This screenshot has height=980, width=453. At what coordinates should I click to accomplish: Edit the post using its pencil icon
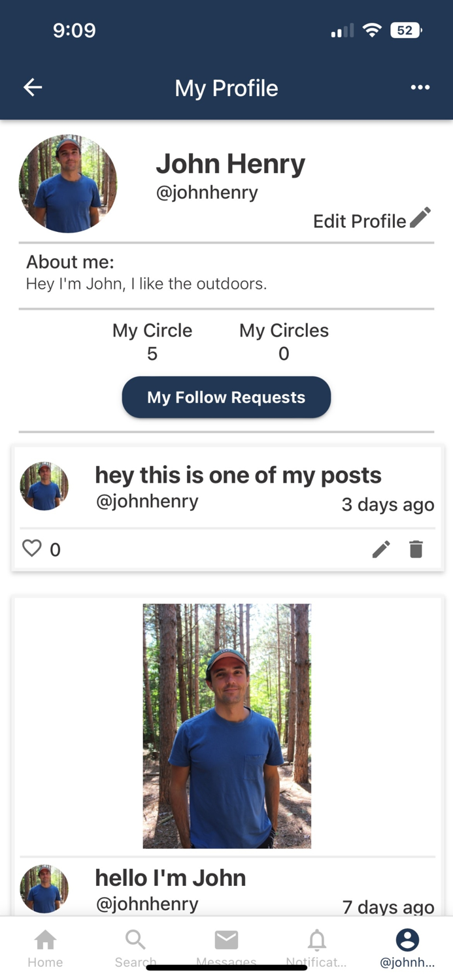(x=381, y=549)
